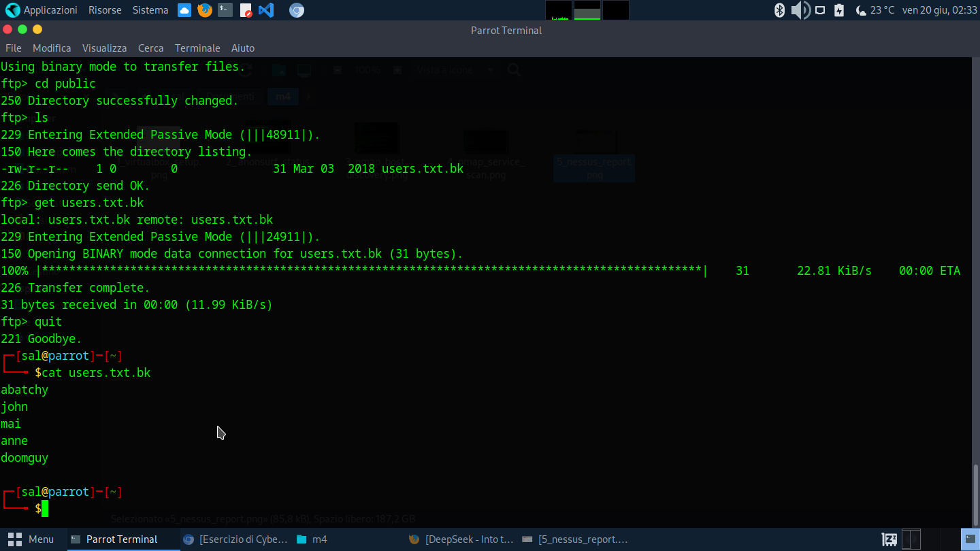Click the '221 Goodbye.' line

(42, 339)
